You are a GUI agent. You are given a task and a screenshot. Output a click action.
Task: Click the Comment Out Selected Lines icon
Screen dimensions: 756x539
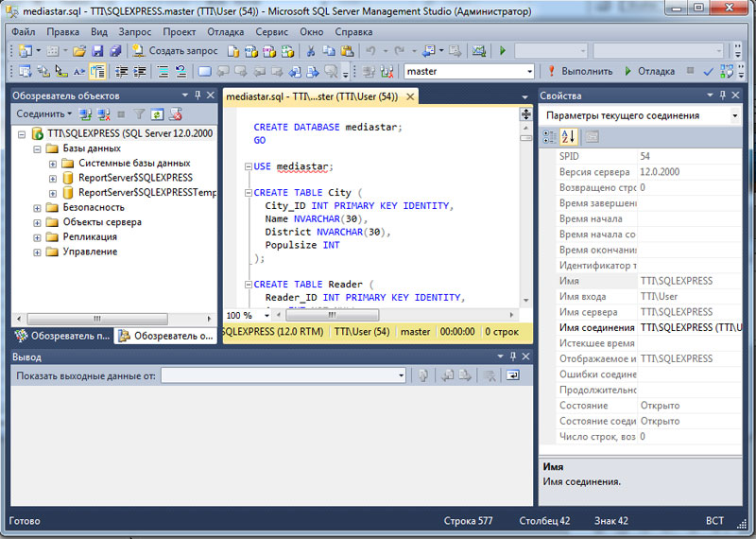pos(163,72)
